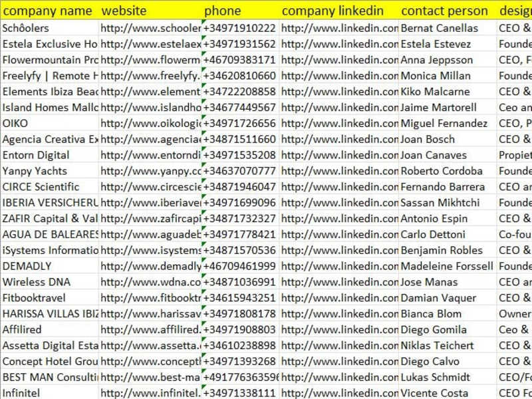Open Yanpy website link http://www.yanpy.co

click(150, 171)
